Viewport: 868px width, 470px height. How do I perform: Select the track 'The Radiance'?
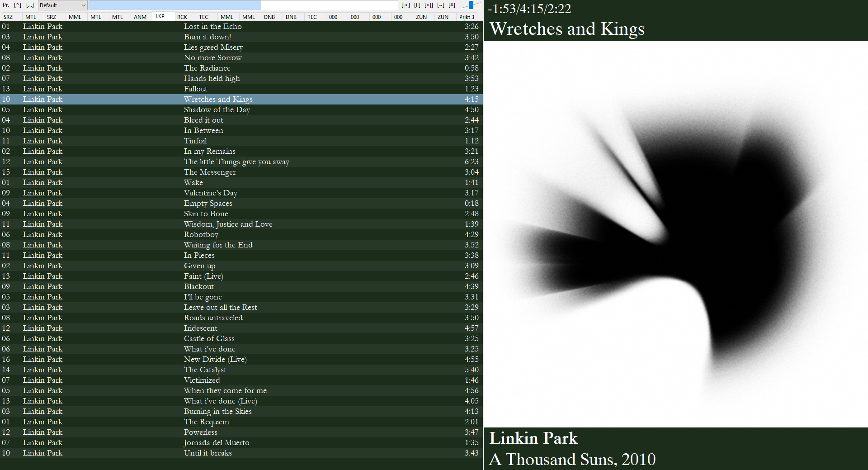pyautogui.click(x=241, y=68)
